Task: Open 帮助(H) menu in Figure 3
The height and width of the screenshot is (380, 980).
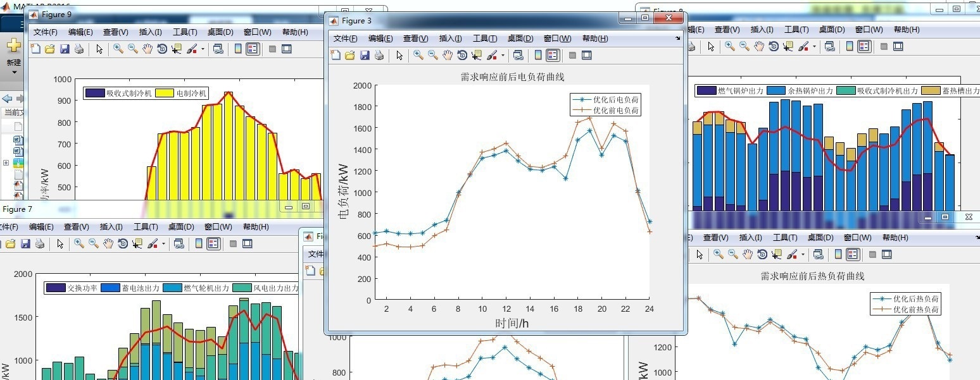Action: click(x=595, y=39)
